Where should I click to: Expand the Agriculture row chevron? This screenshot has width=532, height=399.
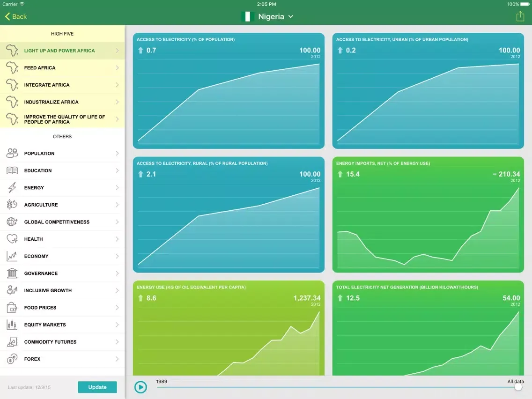pos(117,205)
